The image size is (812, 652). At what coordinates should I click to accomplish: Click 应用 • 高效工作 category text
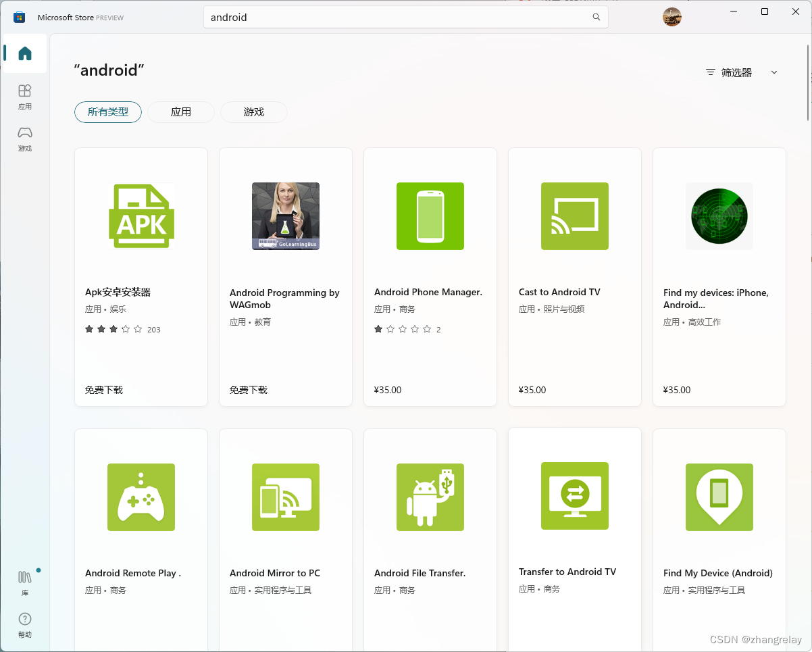click(692, 322)
